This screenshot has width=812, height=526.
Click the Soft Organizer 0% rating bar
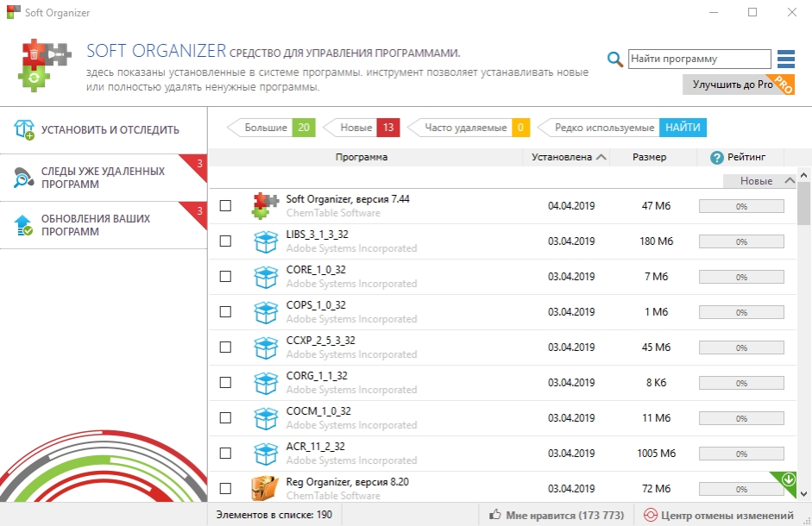tap(741, 206)
